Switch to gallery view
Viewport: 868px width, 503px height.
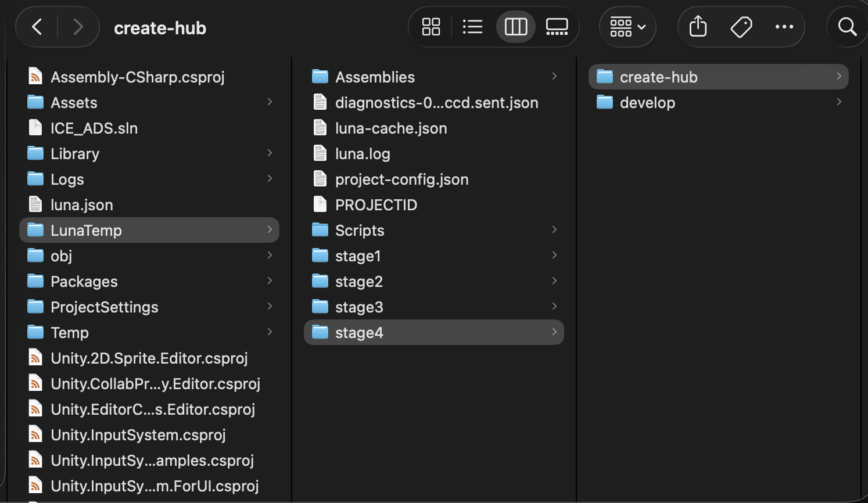(557, 27)
